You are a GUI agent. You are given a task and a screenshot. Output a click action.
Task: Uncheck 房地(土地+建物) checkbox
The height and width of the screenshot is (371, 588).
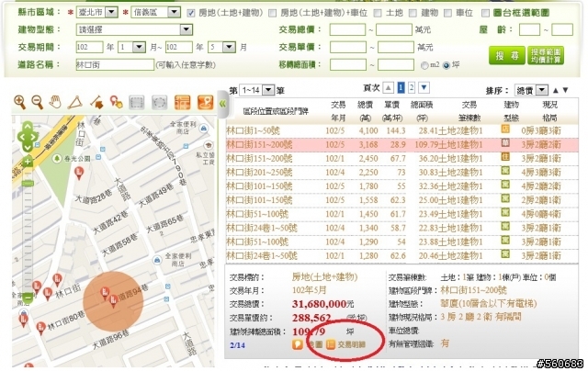pos(191,13)
